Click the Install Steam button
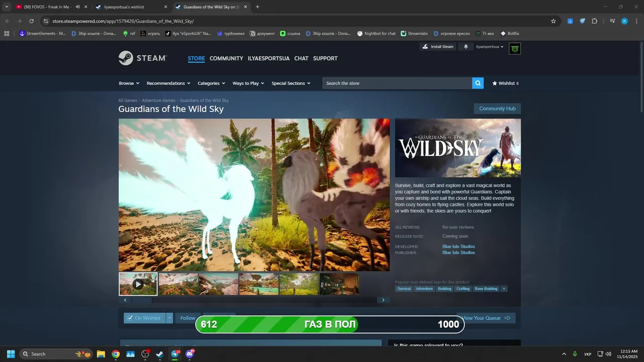The height and width of the screenshot is (362, 644). 438,47
